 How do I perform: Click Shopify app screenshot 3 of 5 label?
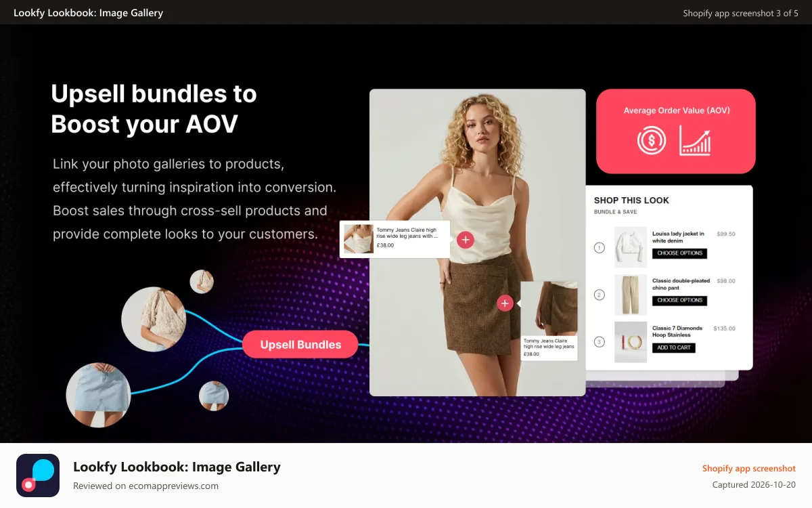740,13
